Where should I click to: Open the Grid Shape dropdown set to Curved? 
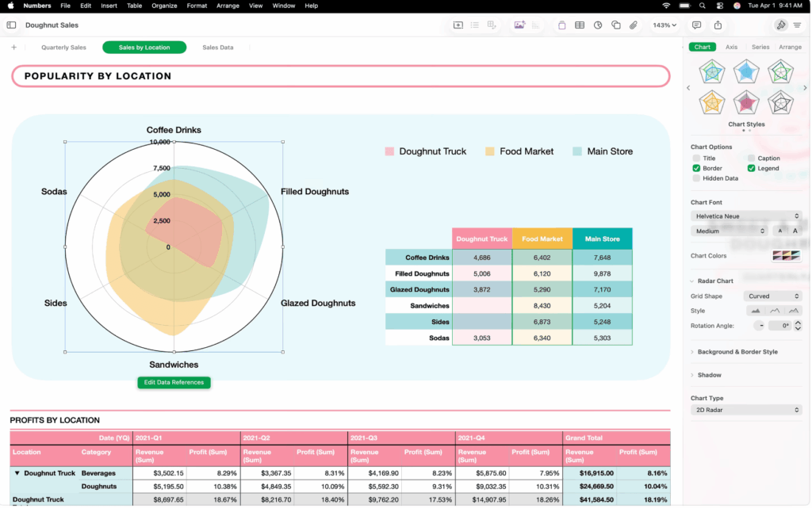(772, 296)
